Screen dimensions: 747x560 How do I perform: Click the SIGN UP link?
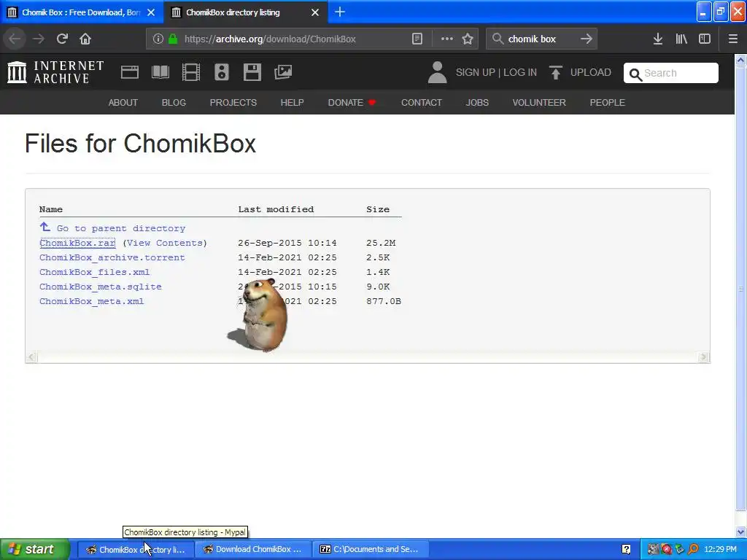(475, 72)
